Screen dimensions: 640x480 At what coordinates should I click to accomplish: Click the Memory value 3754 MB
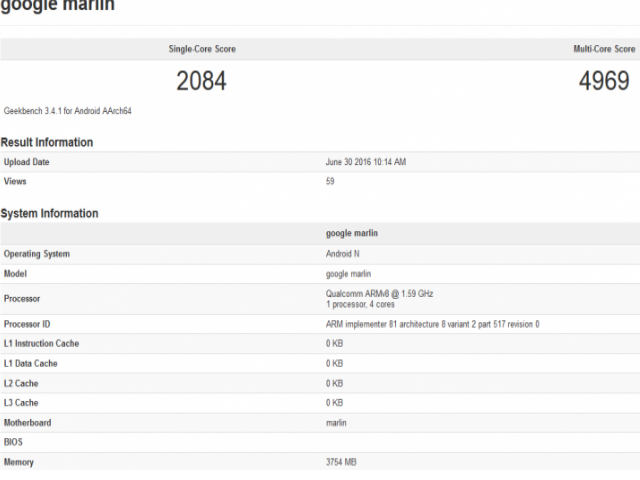click(341, 462)
